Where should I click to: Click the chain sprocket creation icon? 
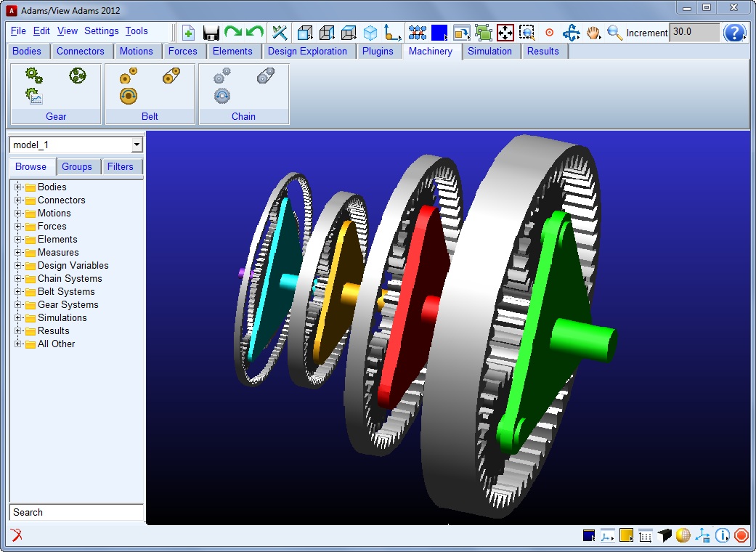click(222, 76)
